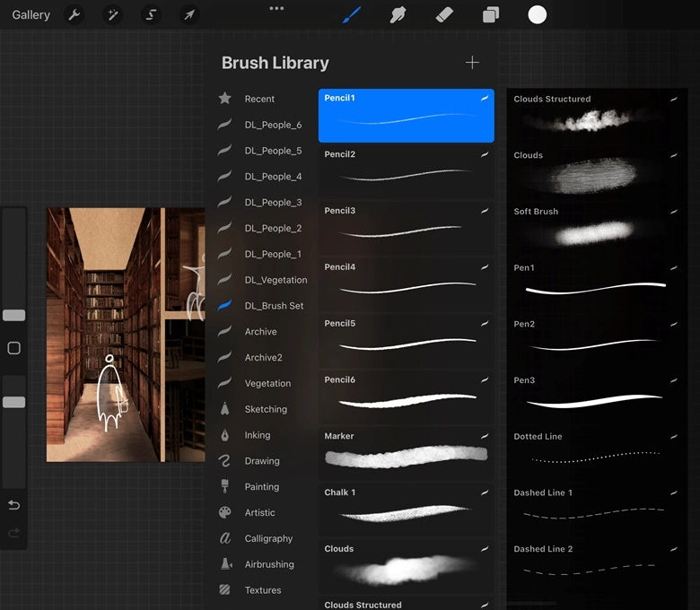The height and width of the screenshot is (610, 700).
Task: Open the Layers panel icon
Action: [491, 14]
